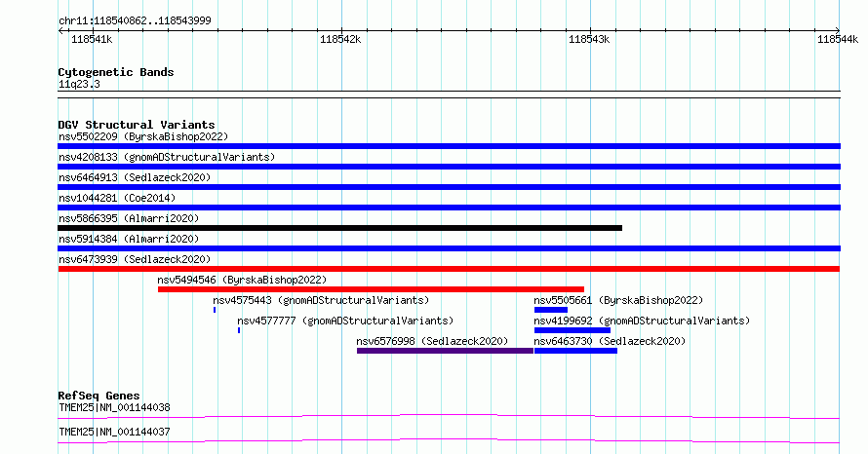Select the blue bar under nsv5502209
Viewport: 868px width, 454px height.
point(449,146)
